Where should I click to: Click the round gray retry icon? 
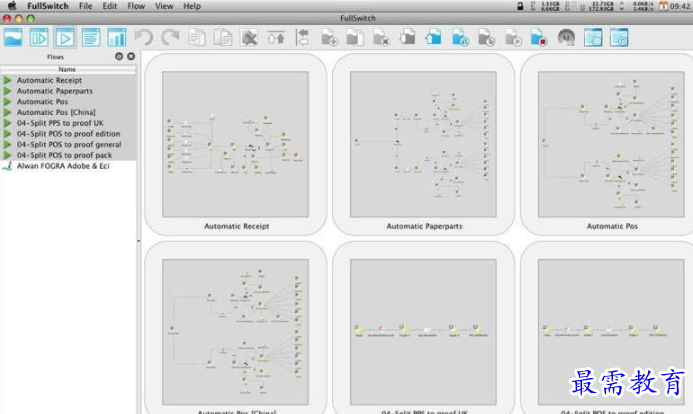click(x=566, y=38)
